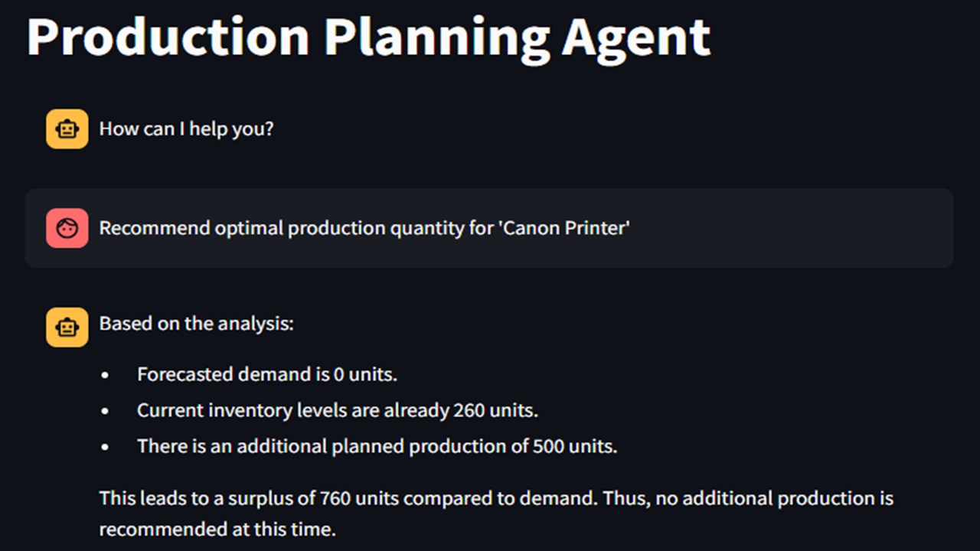
Task: Click the bullet dot before 'Forecasted demand'
Action: 105,376
